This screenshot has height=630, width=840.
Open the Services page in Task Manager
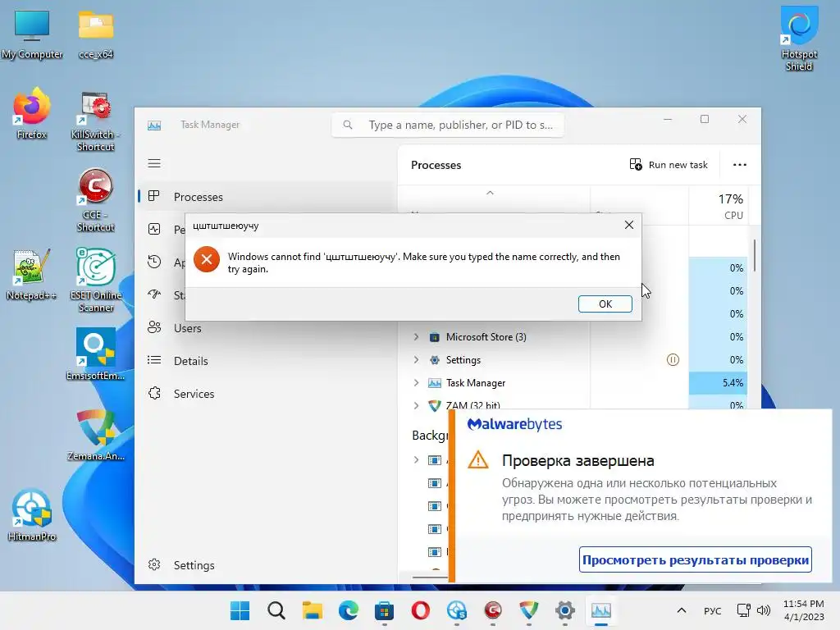[x=194, y=394]
